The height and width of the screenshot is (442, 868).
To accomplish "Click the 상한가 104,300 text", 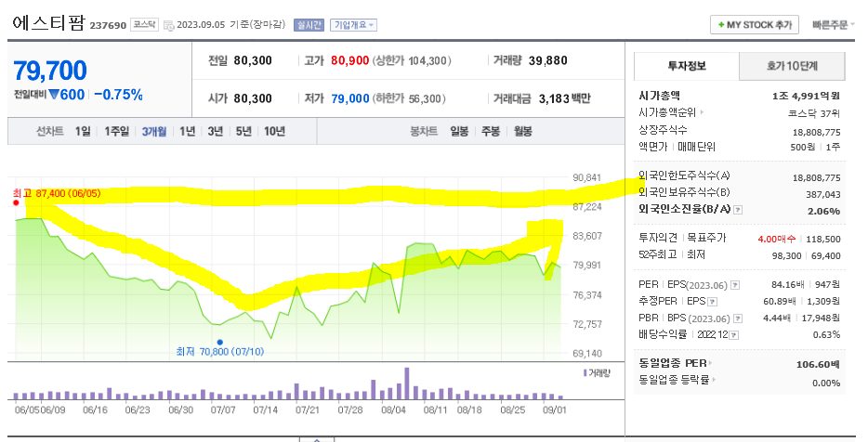I will [412, 60].
